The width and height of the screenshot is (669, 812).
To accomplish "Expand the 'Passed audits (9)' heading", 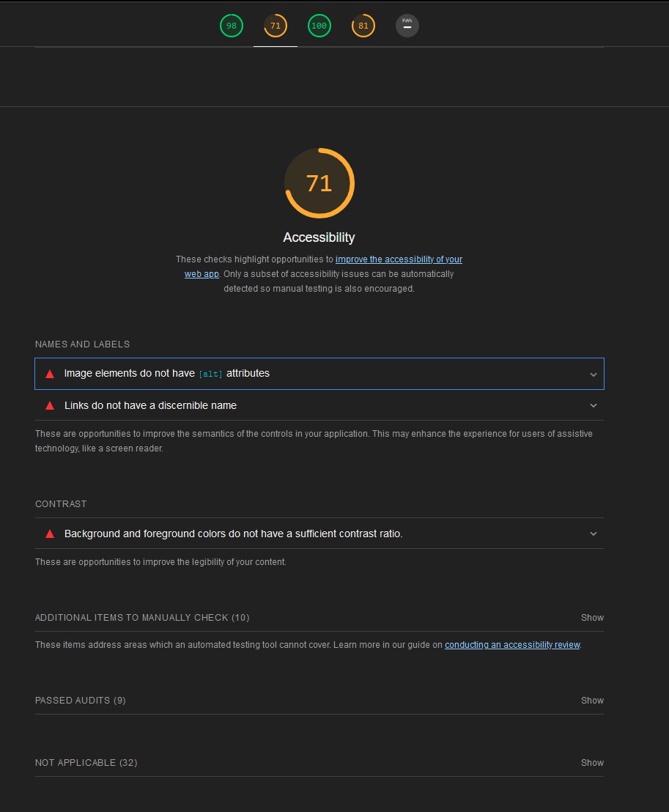I will click(x=81, y=701).
